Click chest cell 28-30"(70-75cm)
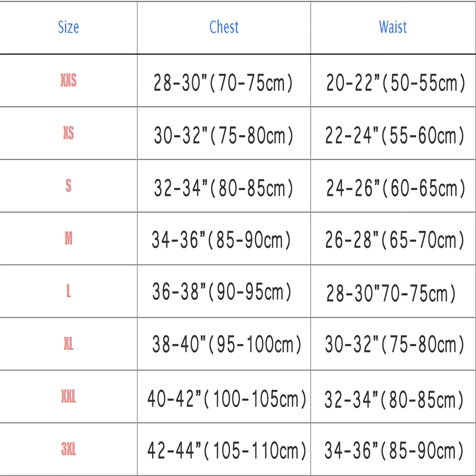476x476 pixels. click(223, 83)
